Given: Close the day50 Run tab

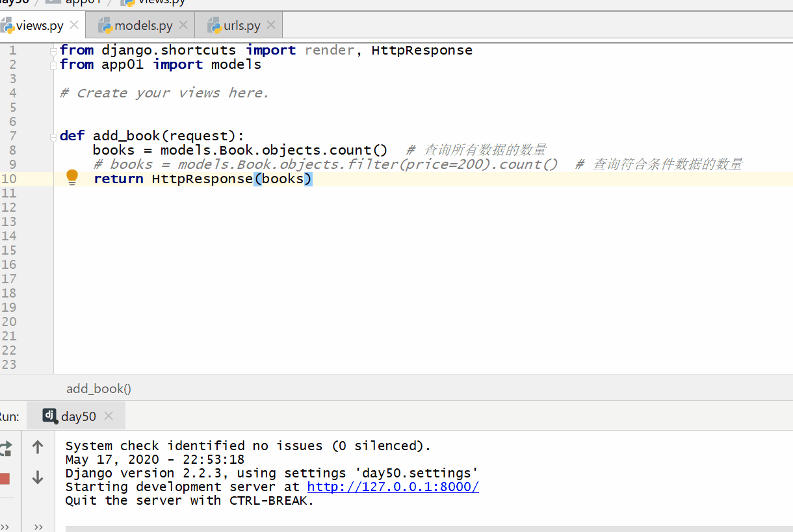Looking at the screenshot, I should tap(109, 416).
